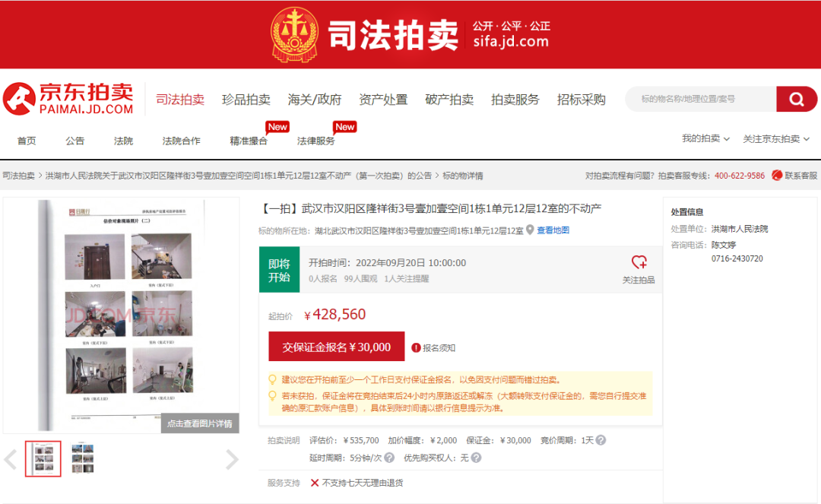Click the customer service icon 联系客服
821x504 pixels.
tap(777, 176)
